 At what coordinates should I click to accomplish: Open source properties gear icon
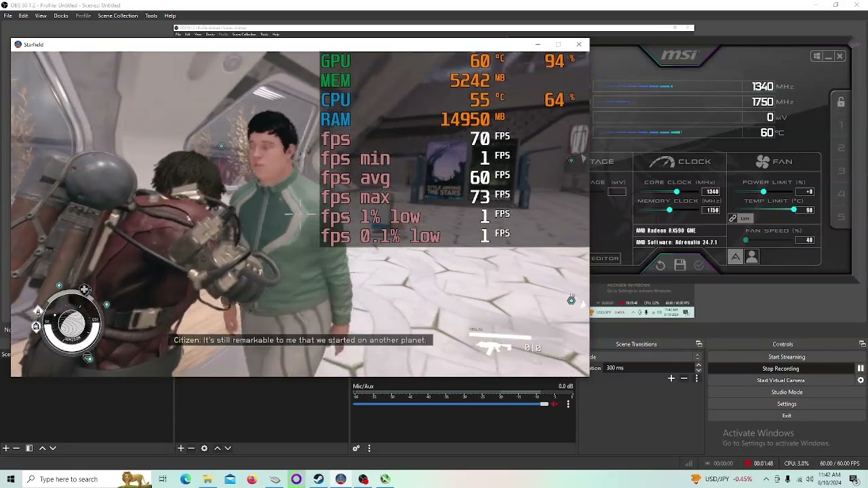204,448
